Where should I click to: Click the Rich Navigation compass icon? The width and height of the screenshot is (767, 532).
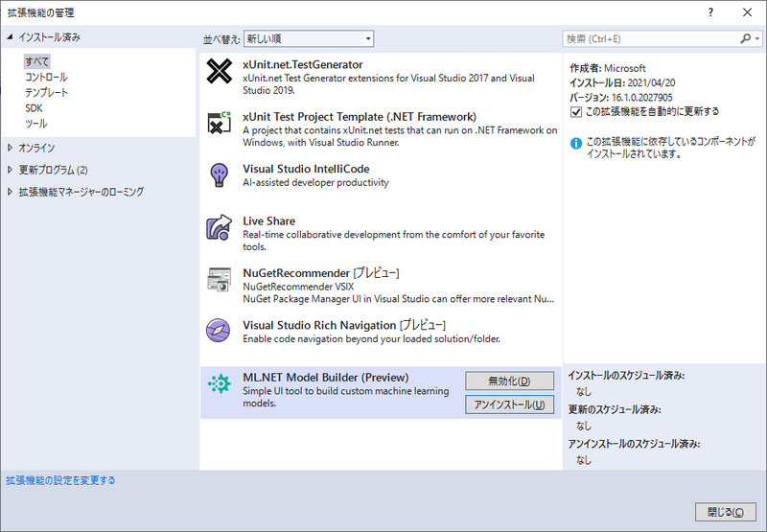(x=219, y=330)
